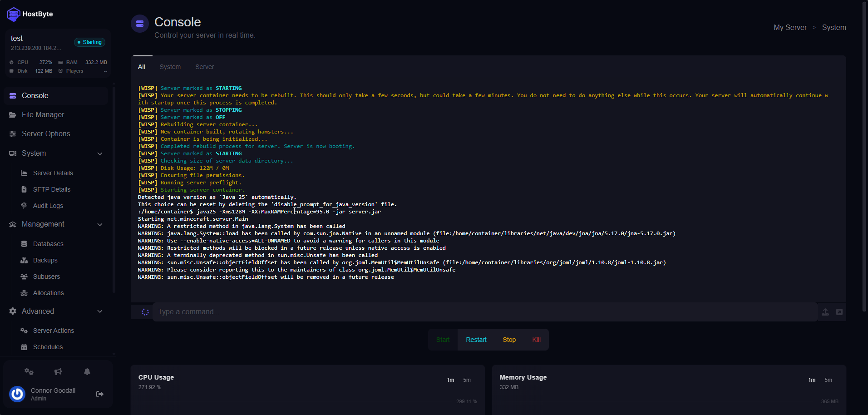This screenshot has height=415, width=868.
Task: Click the Stop server button
Action: coord(509,340)
